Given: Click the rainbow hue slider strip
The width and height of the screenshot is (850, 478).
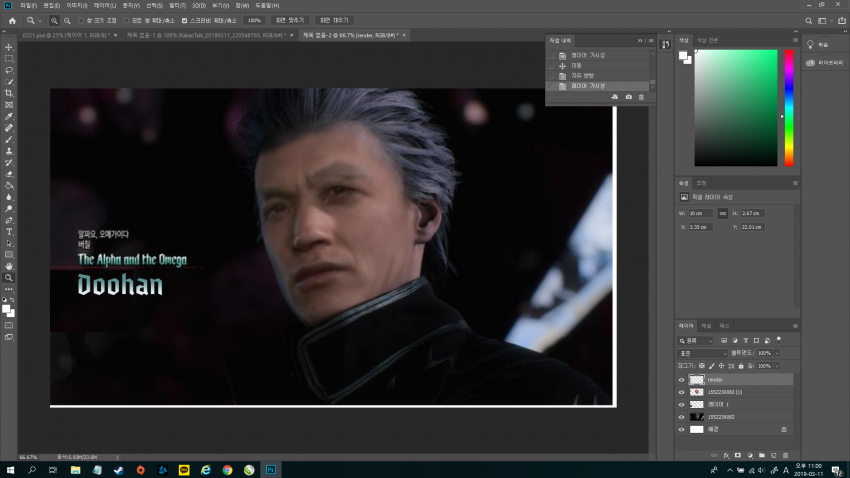Looking at the screenshot, I should (x=788, y=107).
